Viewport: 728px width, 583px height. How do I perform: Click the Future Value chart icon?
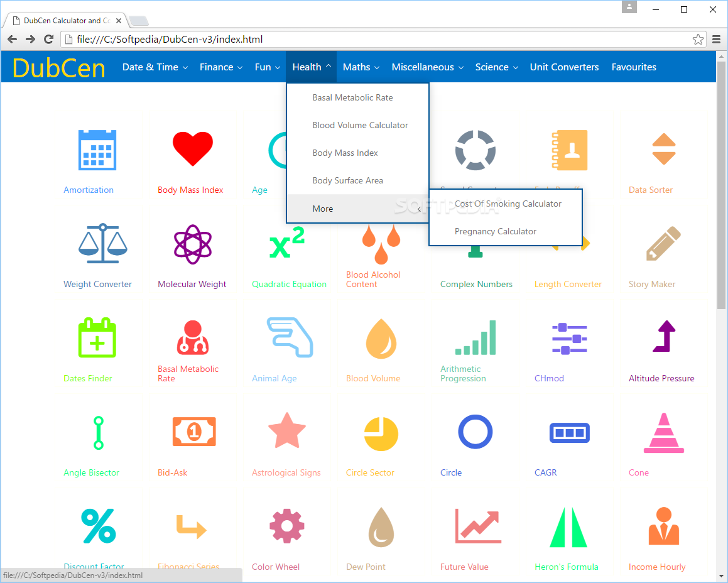tap(478, 526)
